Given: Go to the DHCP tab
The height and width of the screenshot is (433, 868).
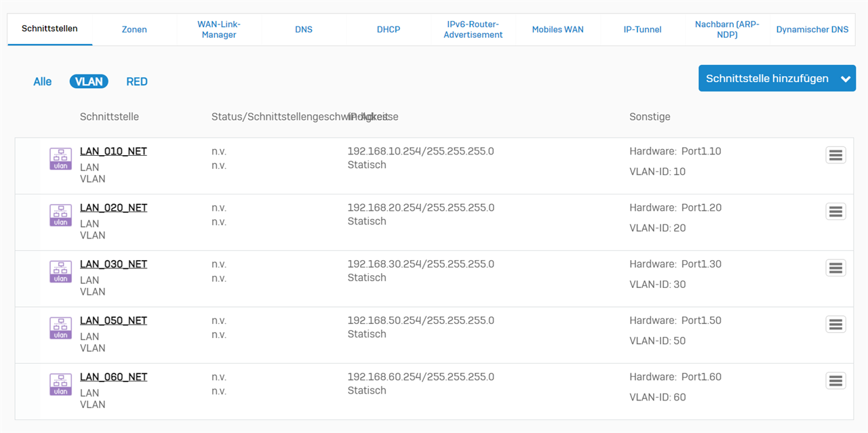Looking at the screenshot, I should pos(389,29).
